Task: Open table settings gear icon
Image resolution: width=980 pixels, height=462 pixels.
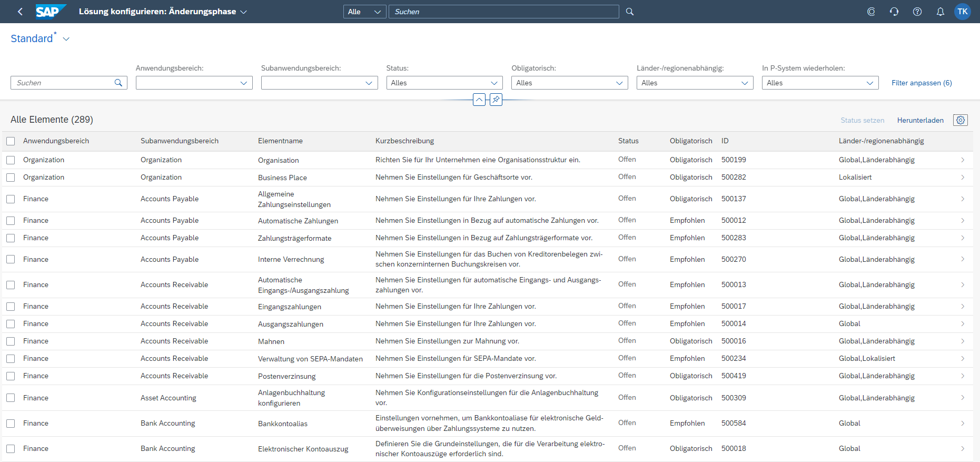Action: tap(960, 120)
